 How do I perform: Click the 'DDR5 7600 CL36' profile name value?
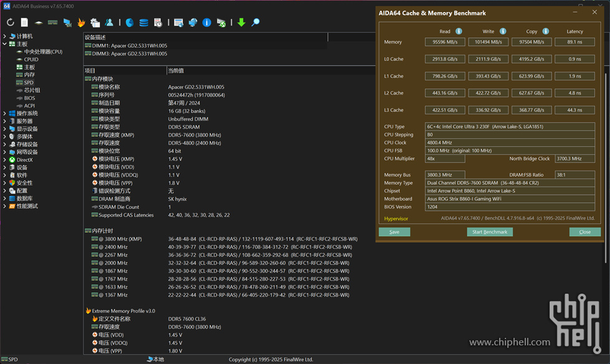tap(187, 319)
